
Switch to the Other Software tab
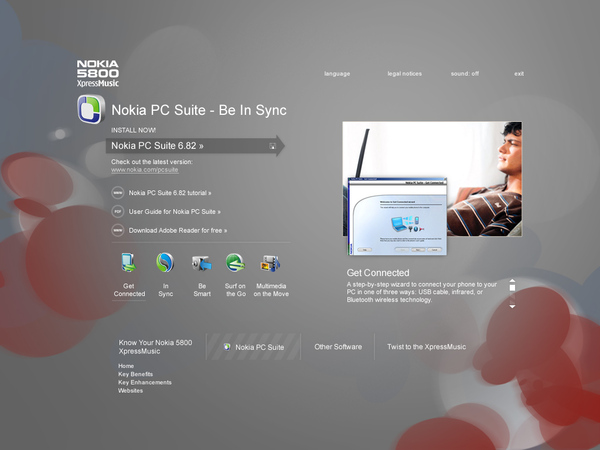click(338, 347)
